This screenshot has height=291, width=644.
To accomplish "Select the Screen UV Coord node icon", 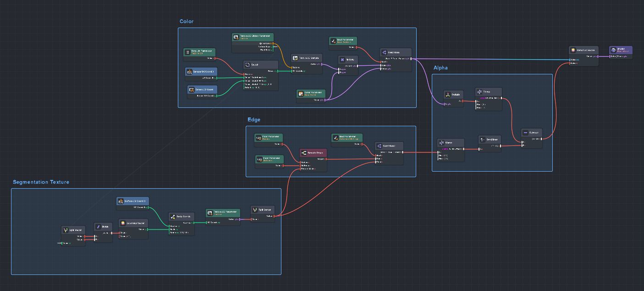I will (x=192, y=90).
